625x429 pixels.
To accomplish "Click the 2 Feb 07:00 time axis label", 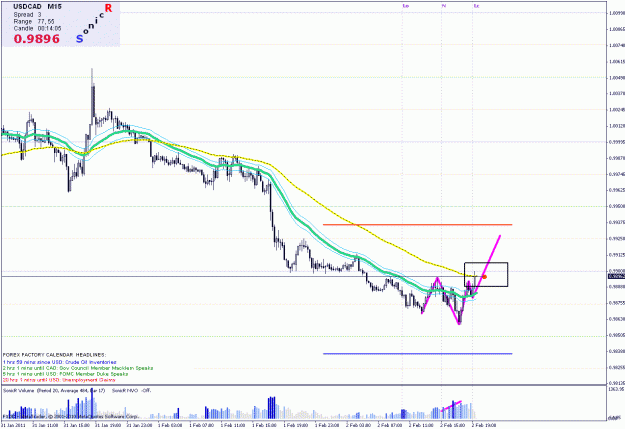I will click(x=391, y=425).
